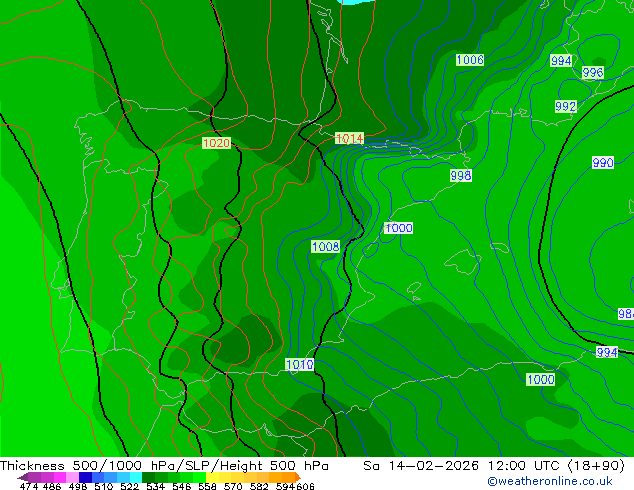Select the 996 pressure label
The image size is (634, 490).
[593, 73]
